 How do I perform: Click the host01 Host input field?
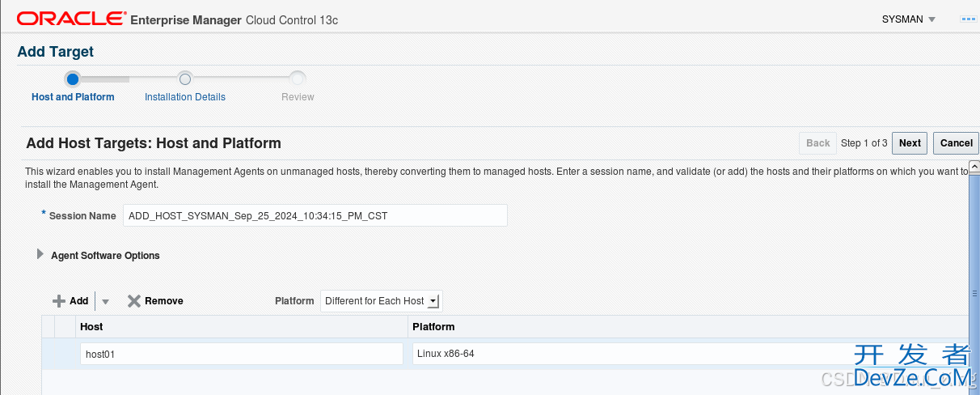(242, 354)
